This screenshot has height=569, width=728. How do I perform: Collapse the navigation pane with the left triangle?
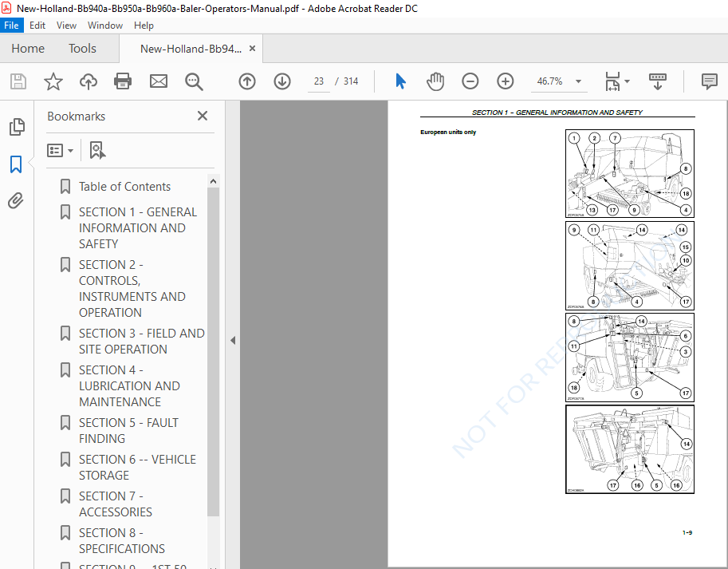coord(233,341)
